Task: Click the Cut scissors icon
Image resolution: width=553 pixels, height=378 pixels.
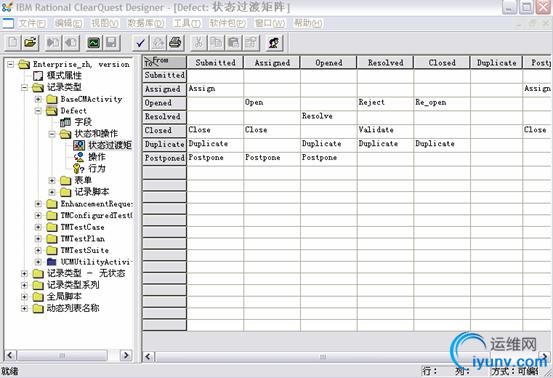Action: (199, 43)
